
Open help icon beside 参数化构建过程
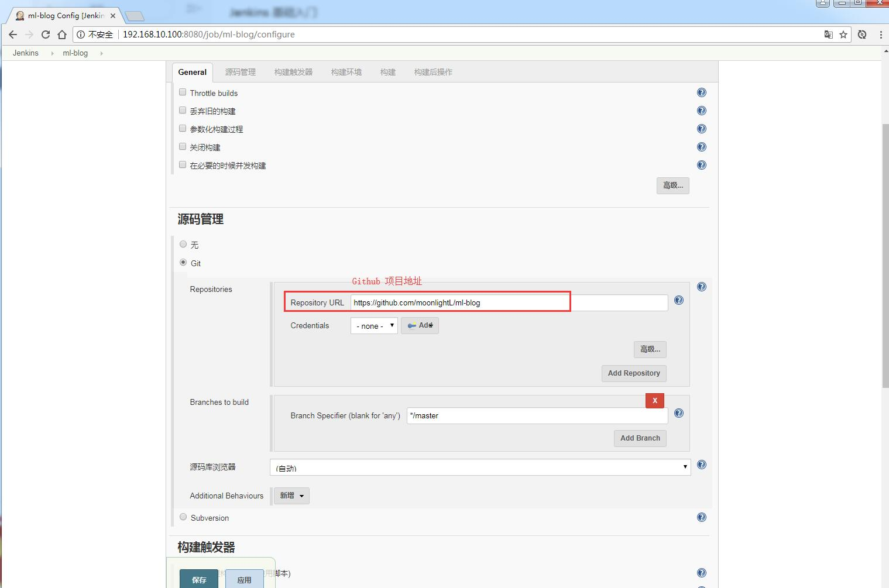702,129
